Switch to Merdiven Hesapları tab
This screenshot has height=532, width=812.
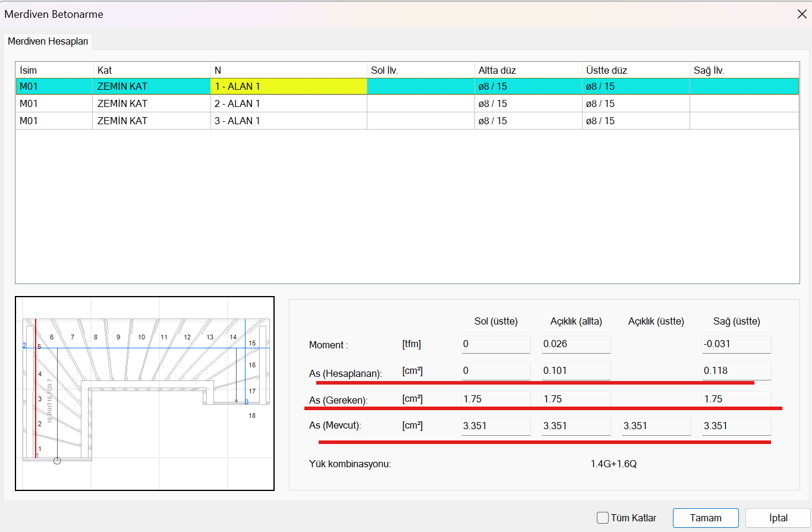point(48,42)
